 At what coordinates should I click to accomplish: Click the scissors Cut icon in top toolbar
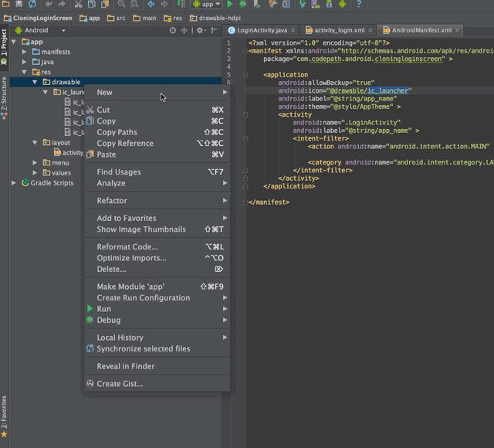point(79,5)
